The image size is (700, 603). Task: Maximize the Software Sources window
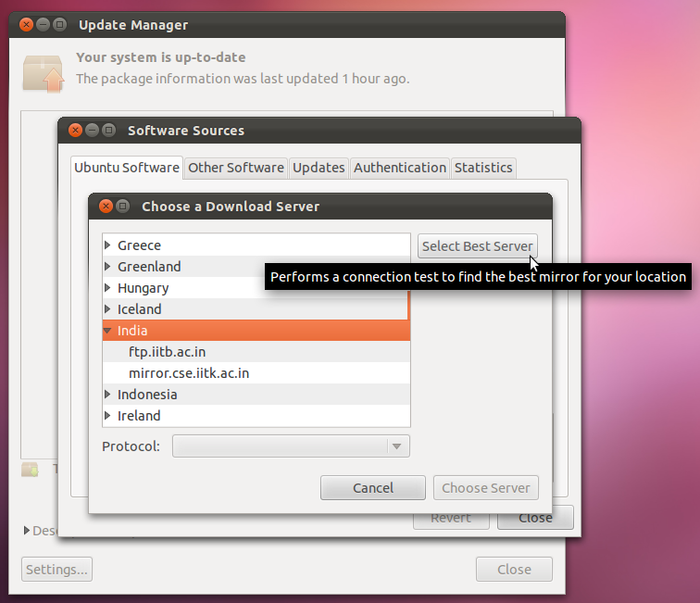(108, 130)
